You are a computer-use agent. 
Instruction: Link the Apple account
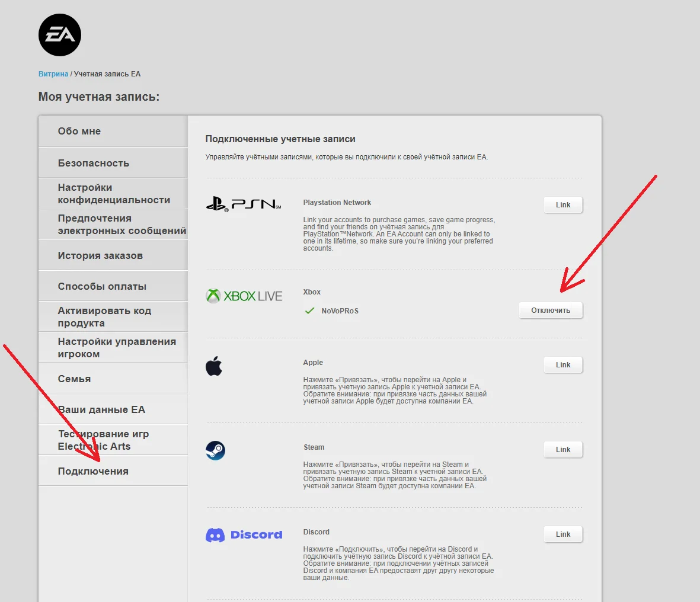click(563, 364)
